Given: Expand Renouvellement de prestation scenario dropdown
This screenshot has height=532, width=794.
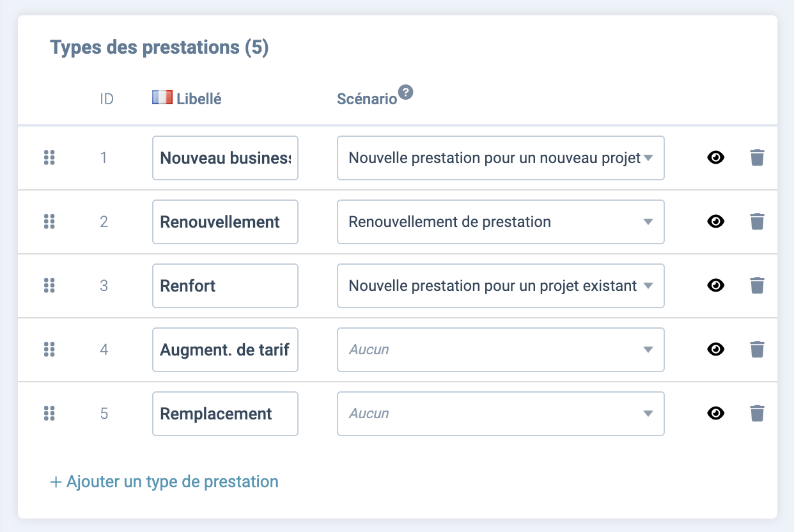Looking at the screenshot, I should (501, 222).
